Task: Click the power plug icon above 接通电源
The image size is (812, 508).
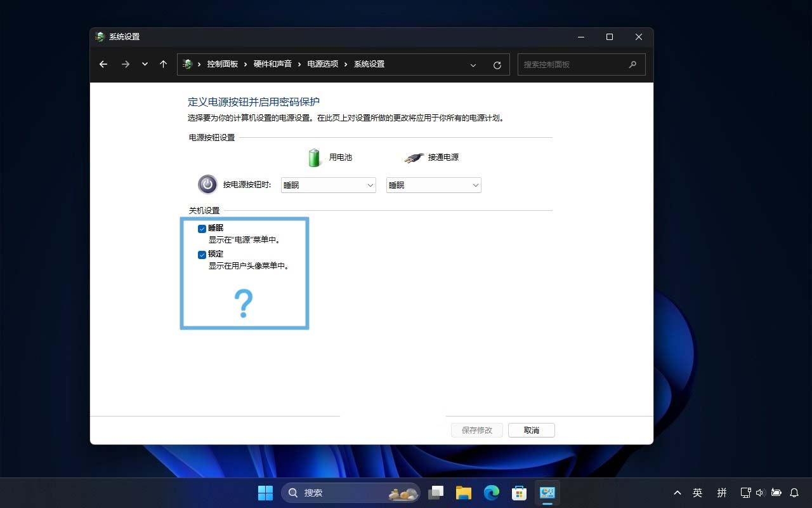Action: tap(413, 157)
